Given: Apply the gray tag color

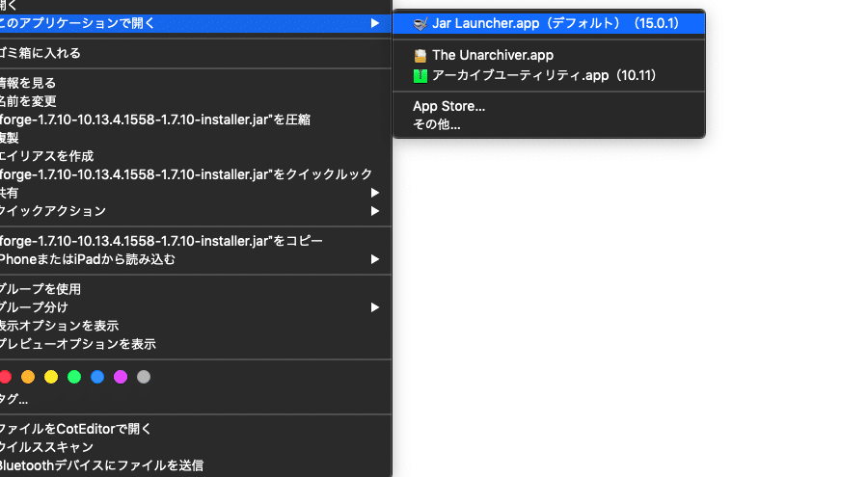Looking at the screenshot, I should click(144, 377).
